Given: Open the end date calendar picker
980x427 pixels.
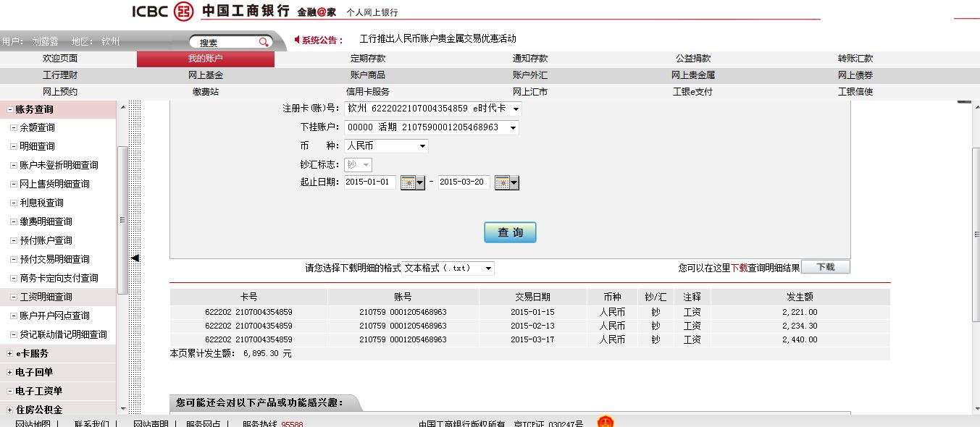Looking at the screenshot, I should coord(507,183).
